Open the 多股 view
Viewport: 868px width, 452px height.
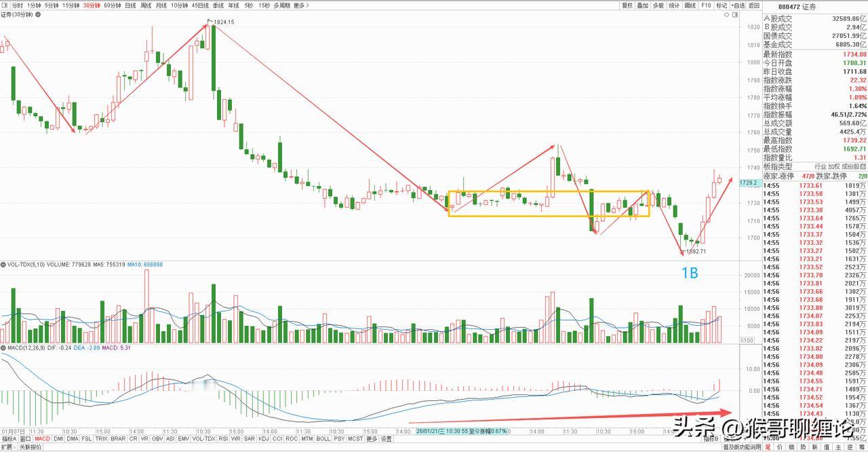point(658,5)
